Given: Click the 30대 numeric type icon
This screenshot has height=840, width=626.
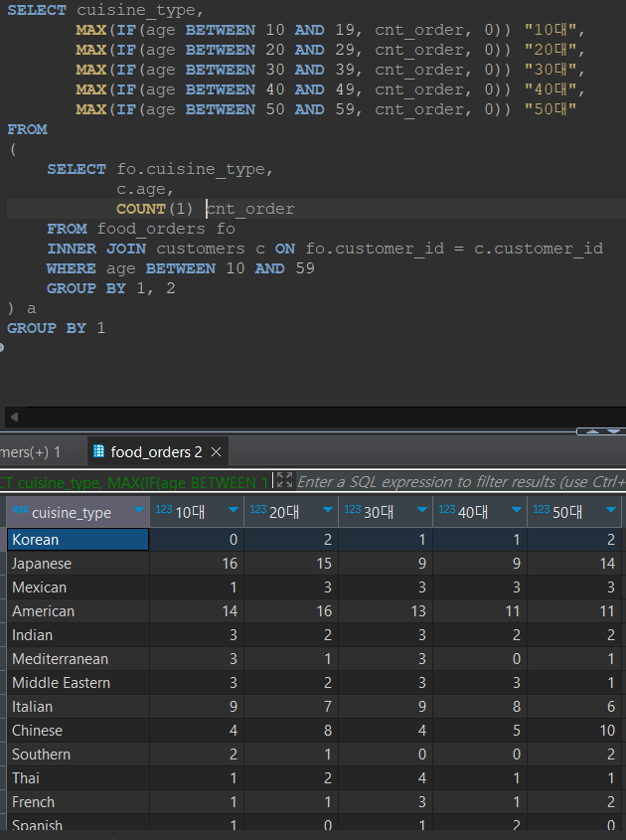Looking at the screenshot, I should tap(353, 509).
